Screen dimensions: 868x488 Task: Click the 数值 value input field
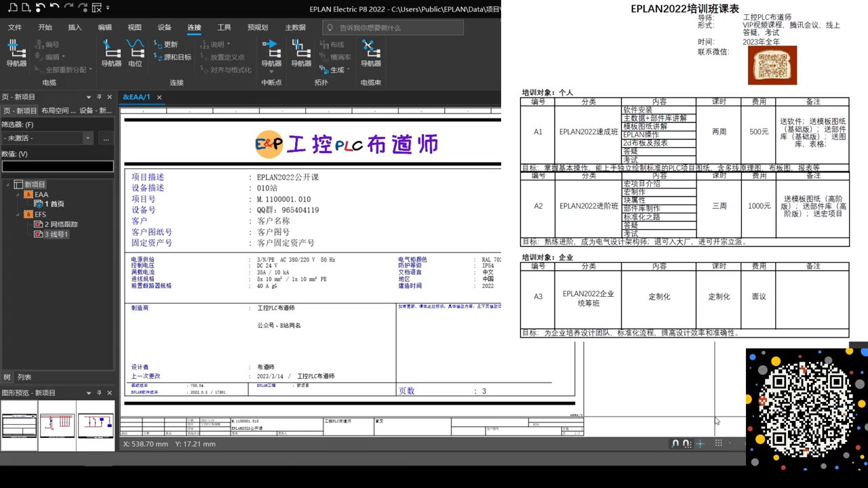coord(58,166)
